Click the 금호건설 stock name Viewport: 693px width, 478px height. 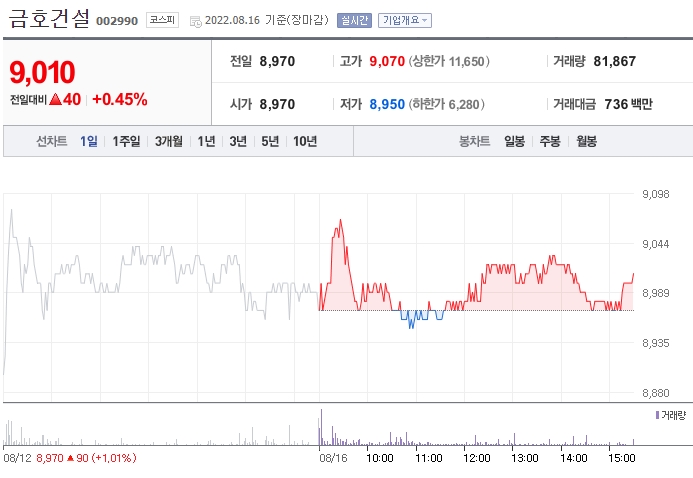click(x=49, y=19)
